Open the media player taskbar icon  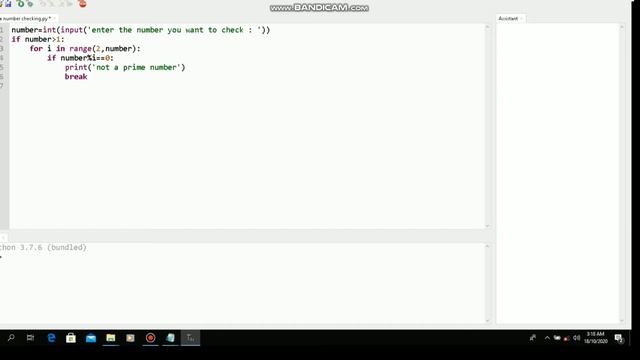click(130, 338)
